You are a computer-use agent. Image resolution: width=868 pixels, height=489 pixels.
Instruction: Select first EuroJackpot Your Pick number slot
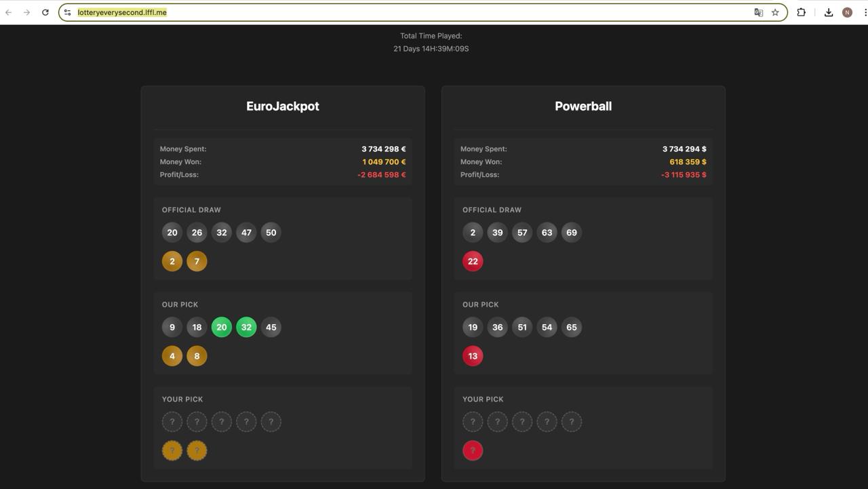pyautogui.click(x=172, y=422)
